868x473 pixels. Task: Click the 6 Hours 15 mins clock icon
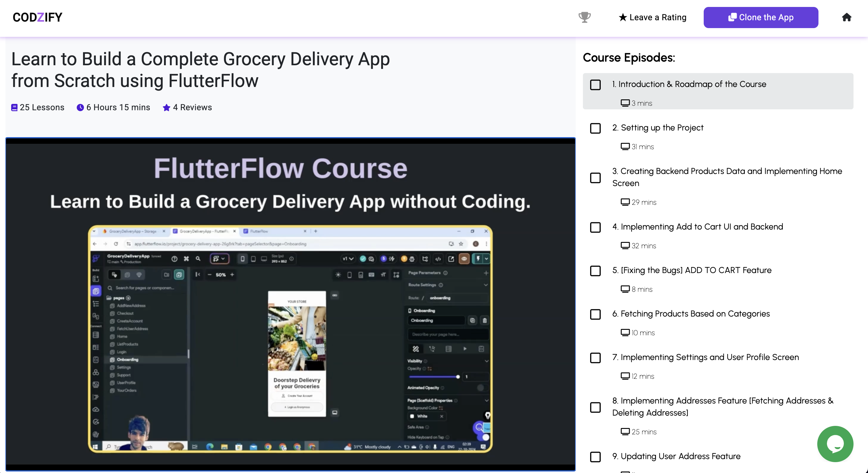coord(80,108)
